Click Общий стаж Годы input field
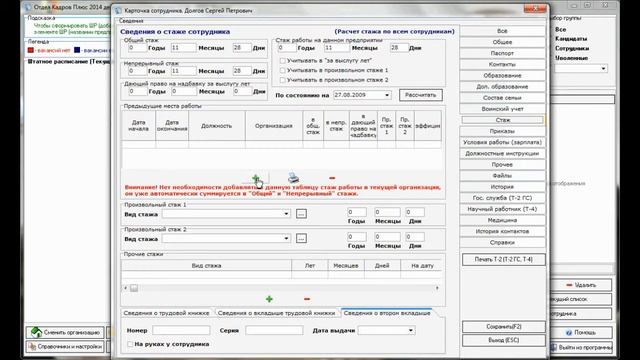 point(137,48)
